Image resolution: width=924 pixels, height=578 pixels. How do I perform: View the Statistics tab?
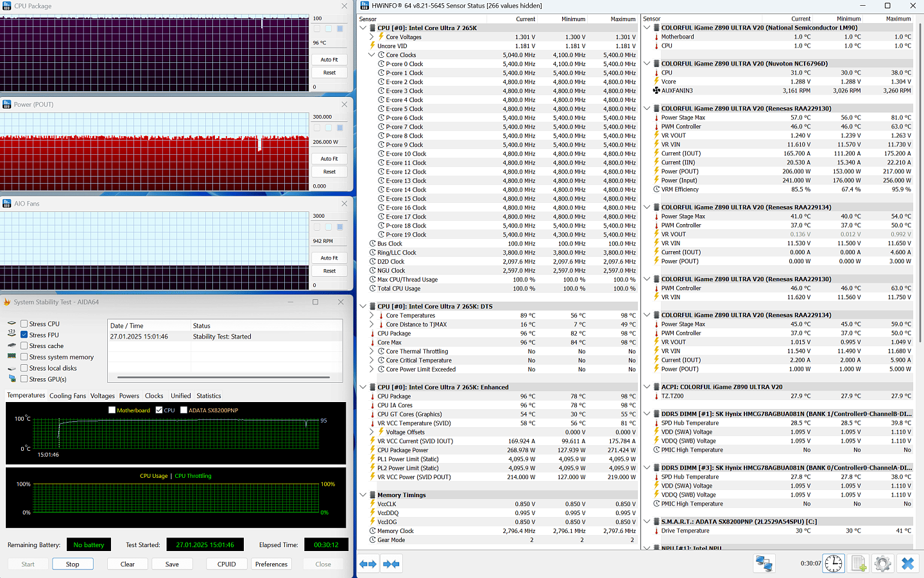[x=209, y=396]
